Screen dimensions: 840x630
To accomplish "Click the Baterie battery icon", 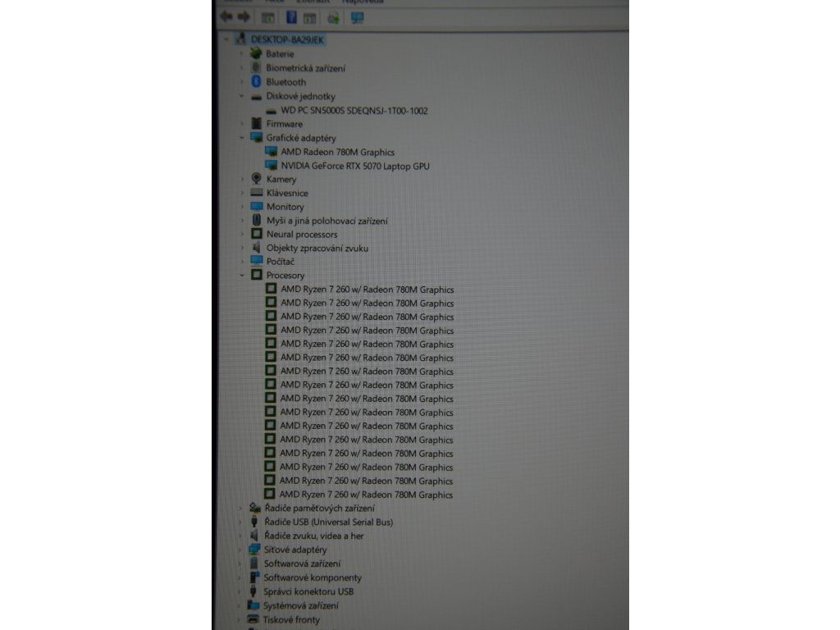I will [256, 53].
